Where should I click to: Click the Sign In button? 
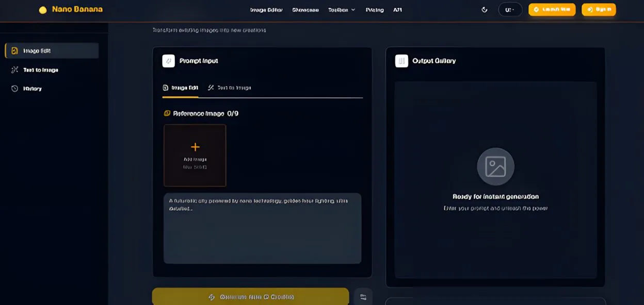tap(599, 10)
